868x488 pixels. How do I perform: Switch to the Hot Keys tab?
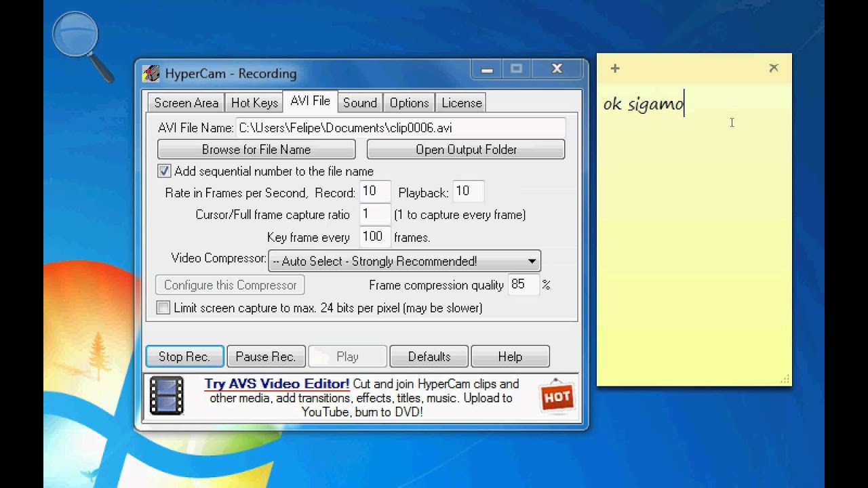[254, 103]
